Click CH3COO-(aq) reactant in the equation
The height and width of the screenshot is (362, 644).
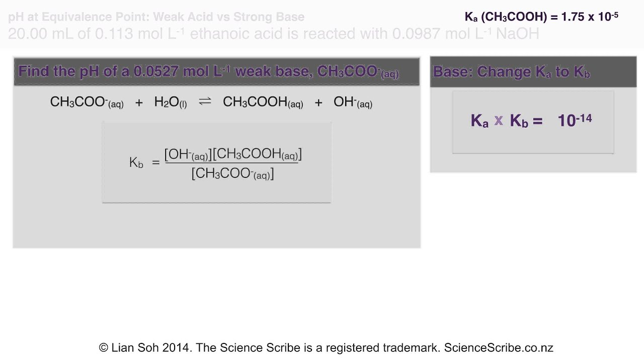point(87,103)
